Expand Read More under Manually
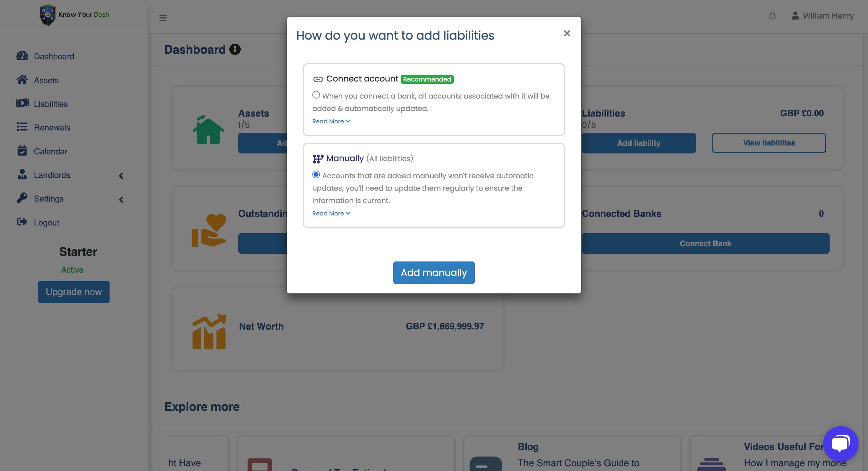The height and width of the screenshot is (471, 868). point(331,213)
